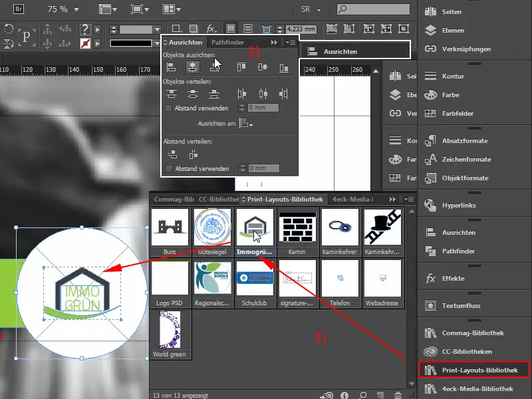Align left edges in Ausrichten panel
The height and width of the screenshot is (399, 532).
tap(172, 67)
